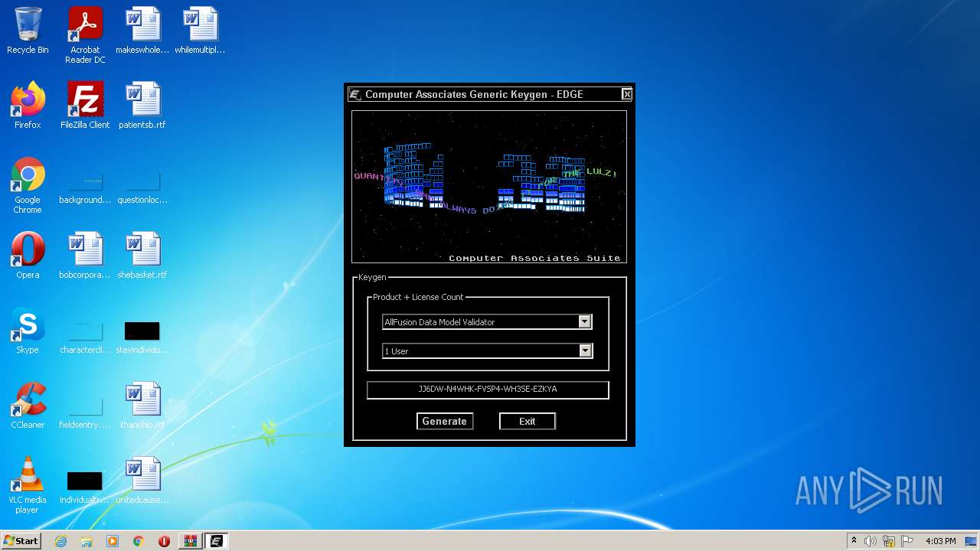980x551 pixels.
Task: Select the stayindividu file icon
Action: (142, 338)
